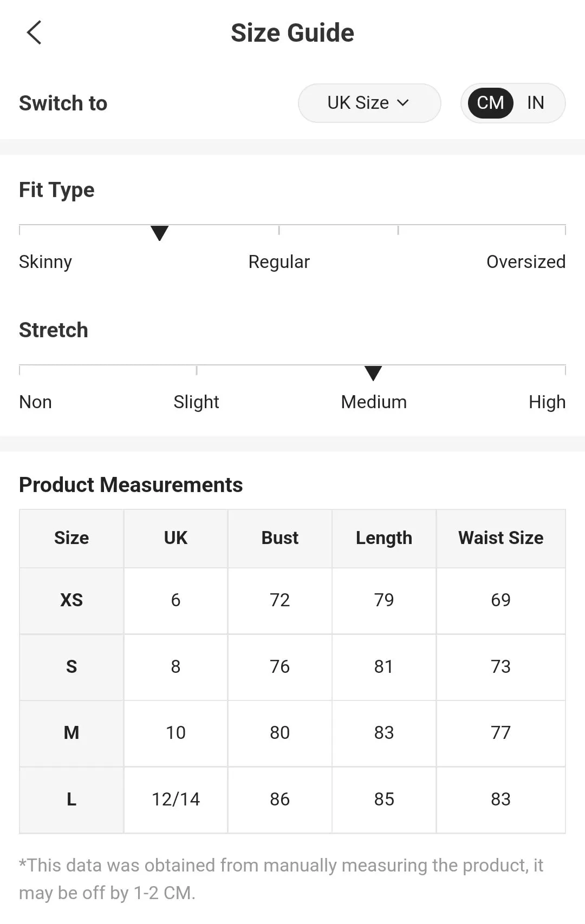The image size is (585, 924).
Task: Select the M size row label
Action: (x=71, y=733)
